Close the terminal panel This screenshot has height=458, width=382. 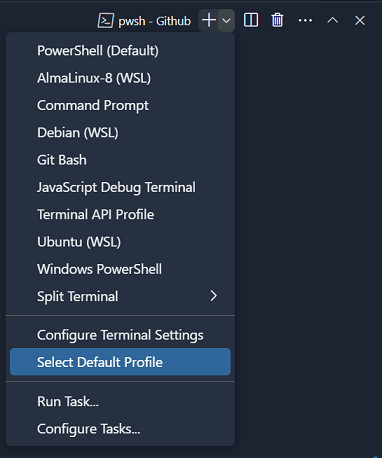(x=360, y=21)
